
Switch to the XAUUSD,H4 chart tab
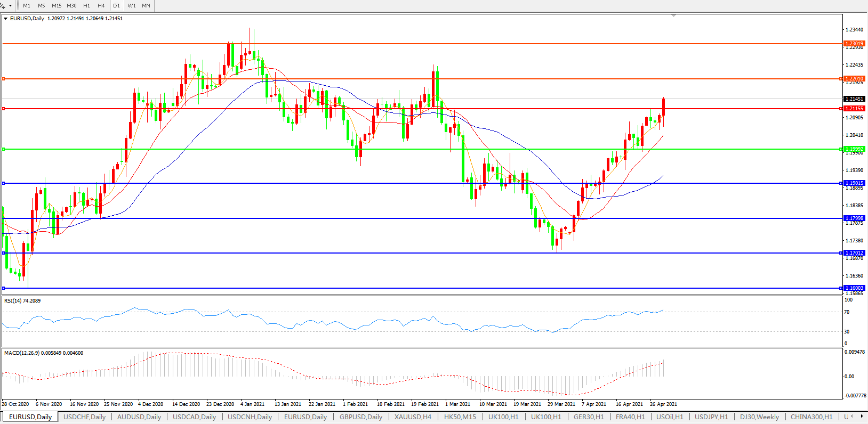tap(413, 417)
